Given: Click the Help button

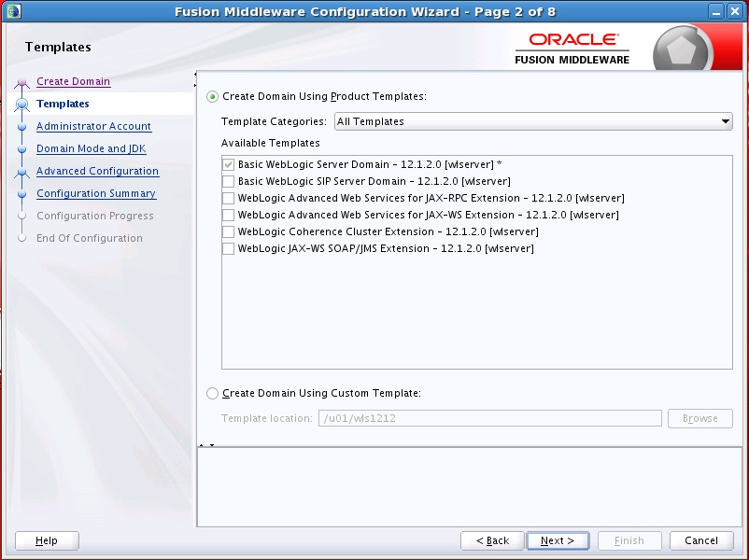Looking at the screenshot, I should coord(47,540).
